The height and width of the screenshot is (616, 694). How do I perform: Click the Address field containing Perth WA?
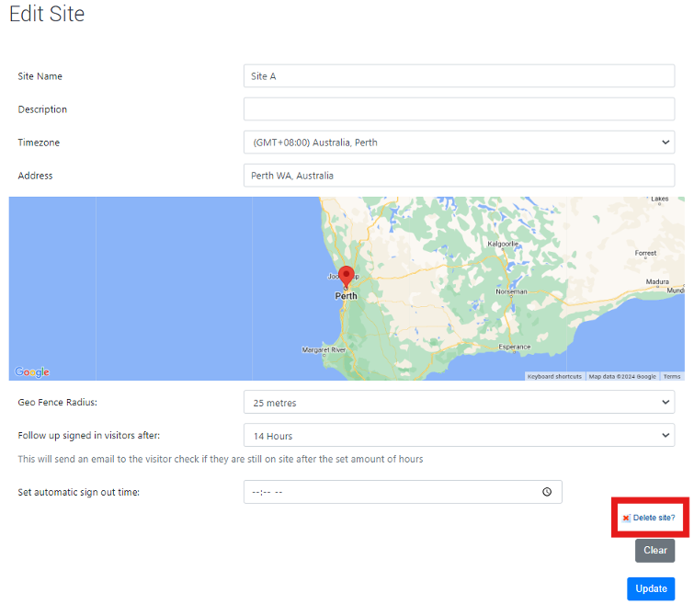click(459, 176)
